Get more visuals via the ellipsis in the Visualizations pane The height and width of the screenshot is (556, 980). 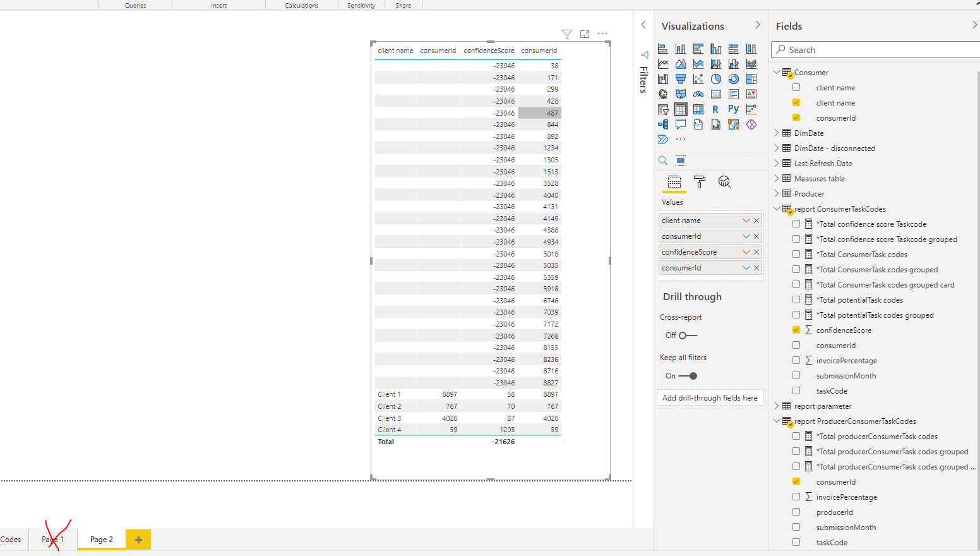pos(680,139)
